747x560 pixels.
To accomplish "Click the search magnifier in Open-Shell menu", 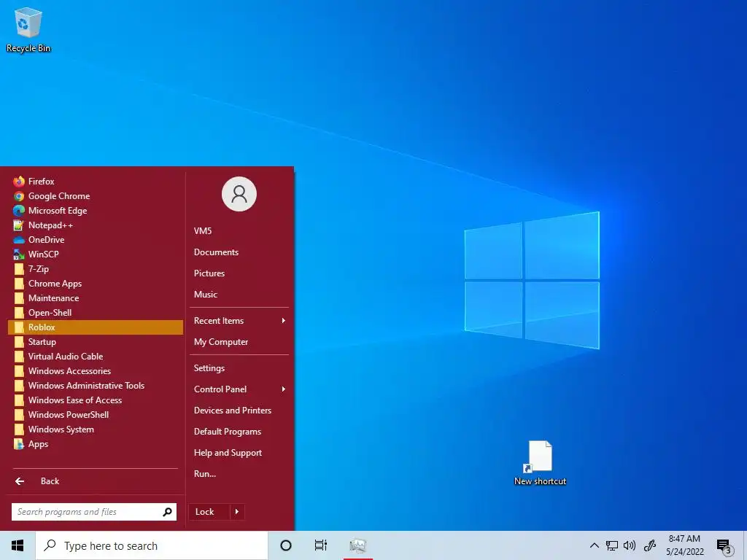I will 167,512.
